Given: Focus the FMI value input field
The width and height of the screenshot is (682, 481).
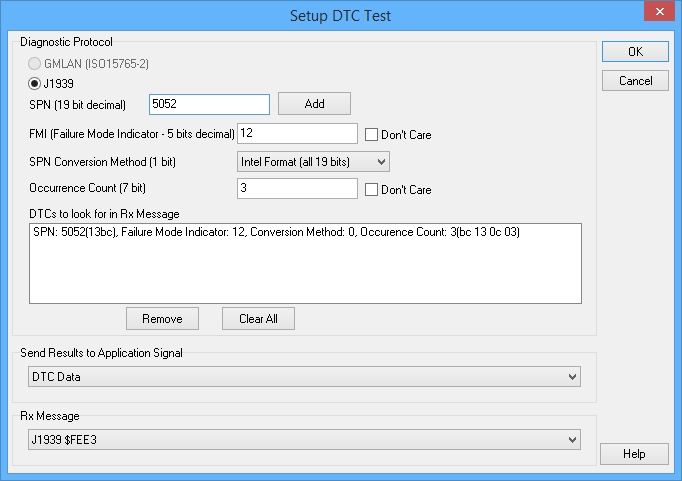Looking at the screenshot, I should click(297, 133).
